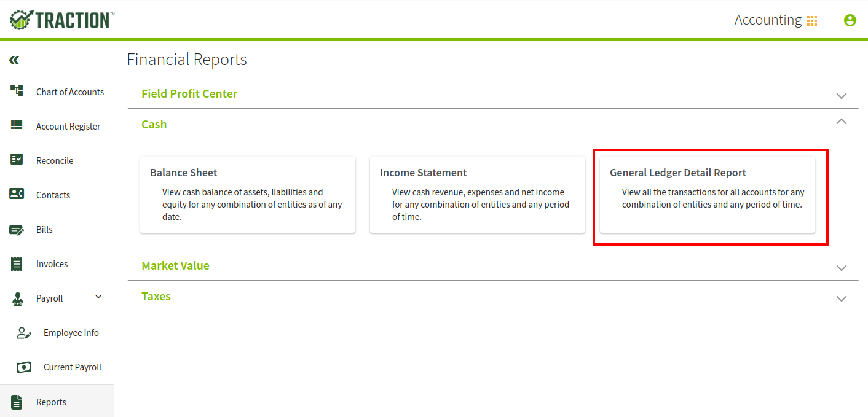Click the General Ledger description text

coord(713,198)
